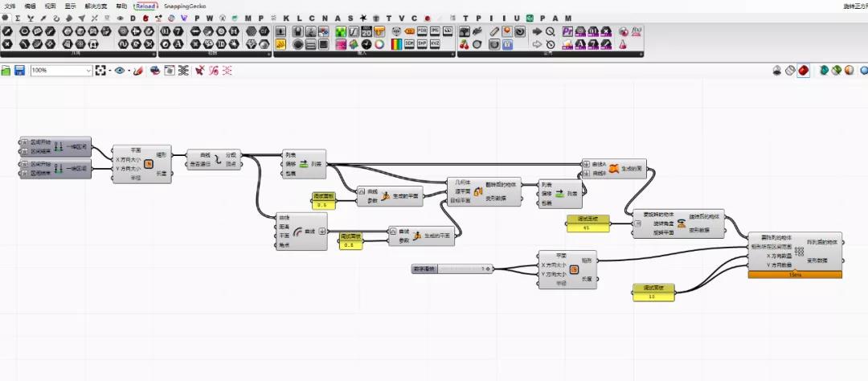Screen dimensions: 868x381
Task: Switch to the N component tab
Action: click(x=325, y=18)
